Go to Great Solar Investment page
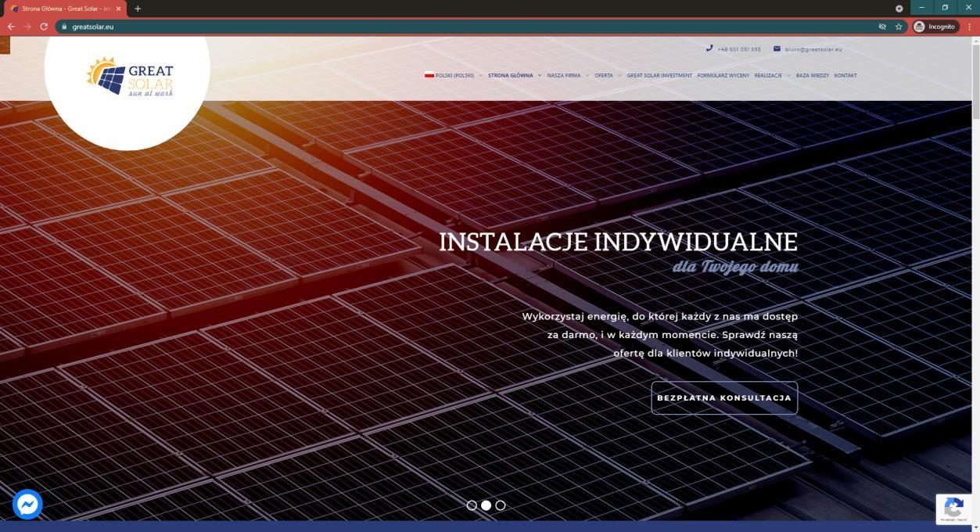The width and height of the screenshot is (980, 532). click(659, 76)
